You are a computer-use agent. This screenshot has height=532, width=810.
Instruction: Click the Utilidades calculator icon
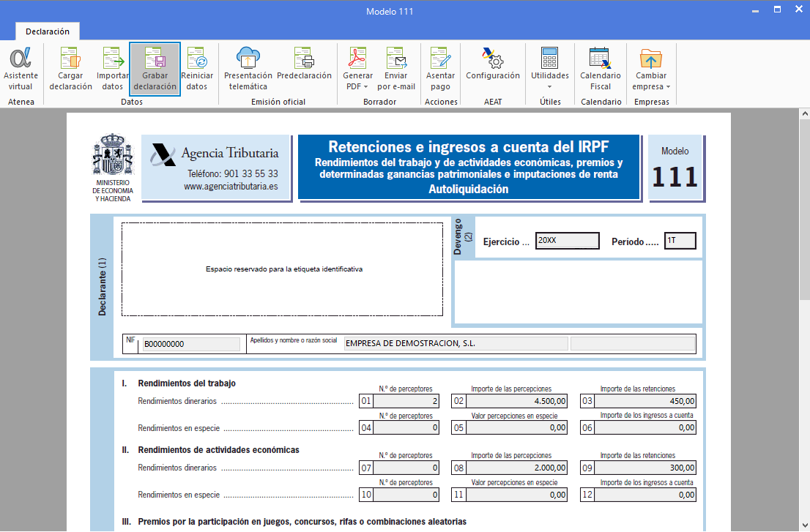pos(549,58)
